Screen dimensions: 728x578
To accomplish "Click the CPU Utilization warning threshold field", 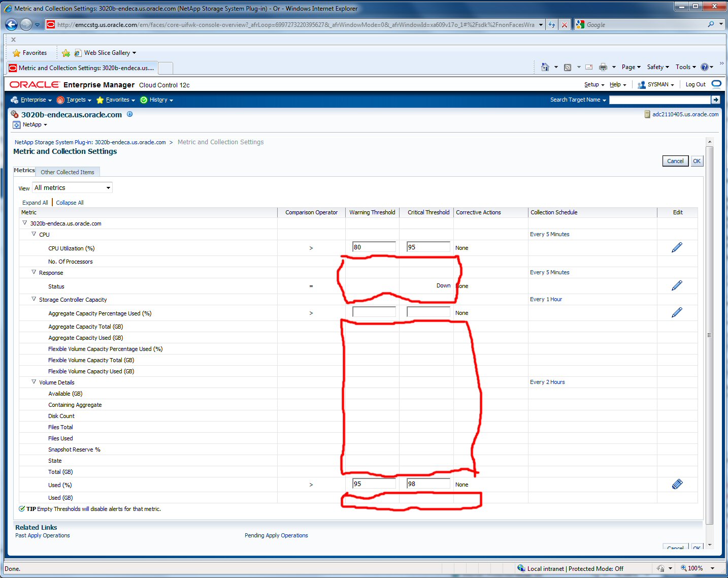I will [x=374, y=247].
